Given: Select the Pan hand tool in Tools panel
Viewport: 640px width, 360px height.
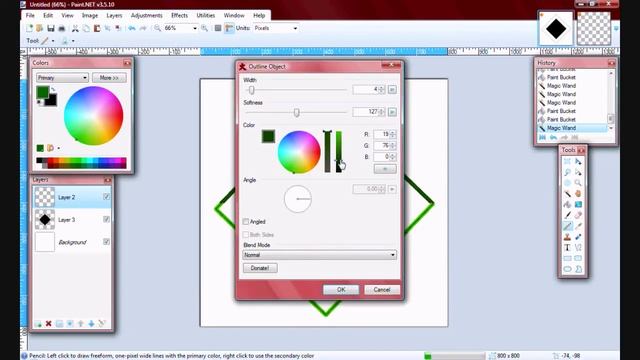Looking at the screenshot, I should [x=578, y=193].
